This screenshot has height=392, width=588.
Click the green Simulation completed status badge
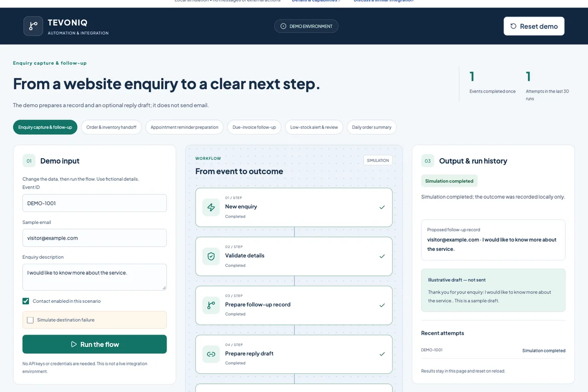click(449, 181)
